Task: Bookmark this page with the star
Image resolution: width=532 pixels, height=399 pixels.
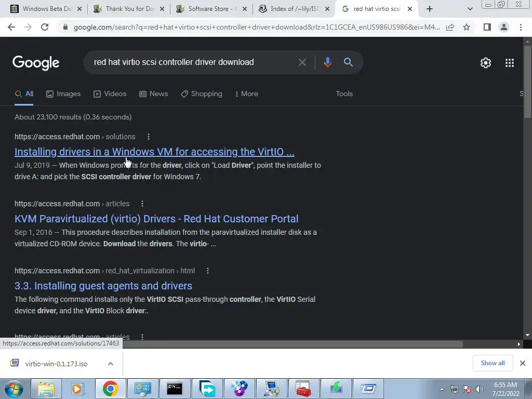Action: 467,27
